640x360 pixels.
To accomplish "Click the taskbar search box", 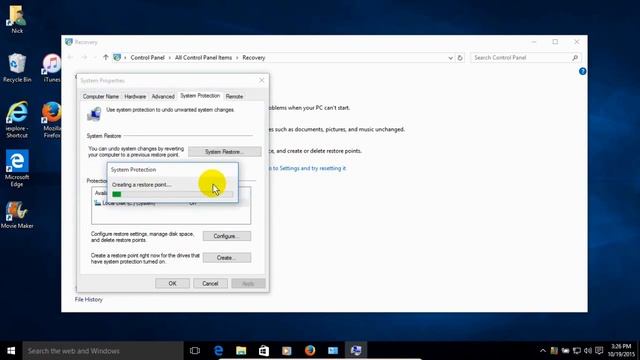I will click(102, 351).
